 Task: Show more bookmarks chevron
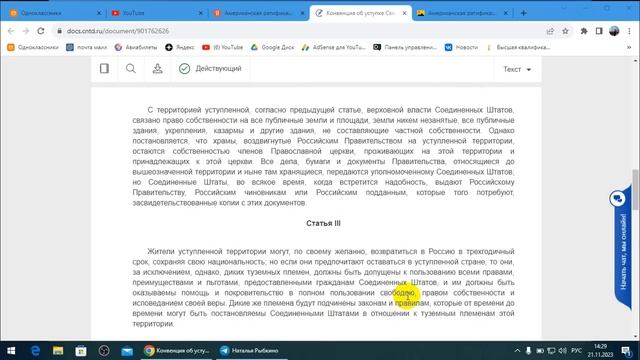629,47
